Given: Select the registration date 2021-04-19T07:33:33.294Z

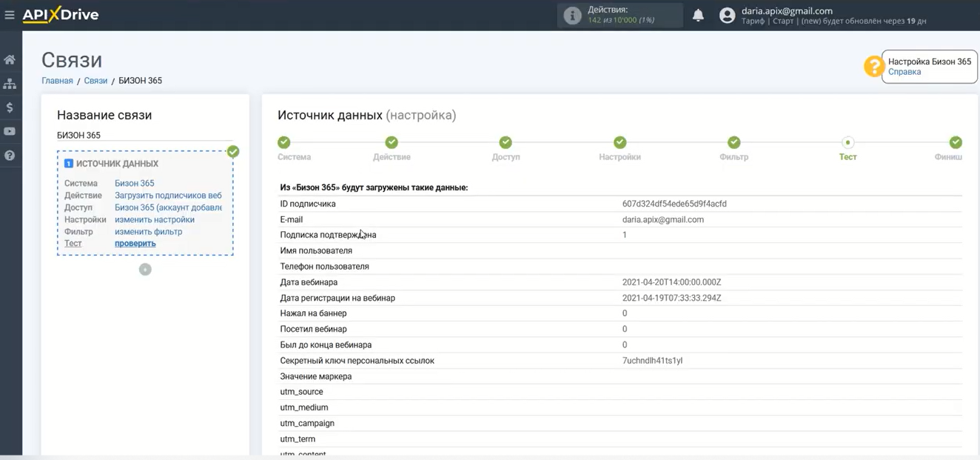Looking at the screenshot, I should click(x=671, y=298).
